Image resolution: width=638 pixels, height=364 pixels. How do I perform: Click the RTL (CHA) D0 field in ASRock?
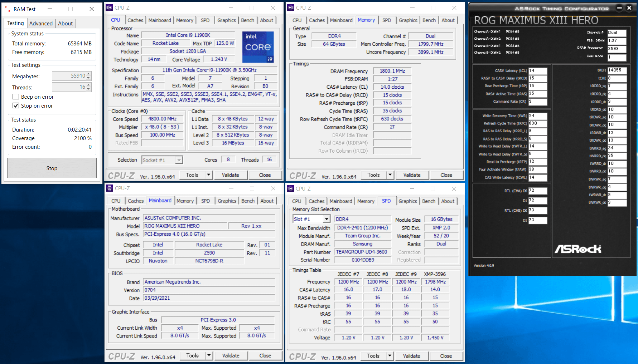538,191
